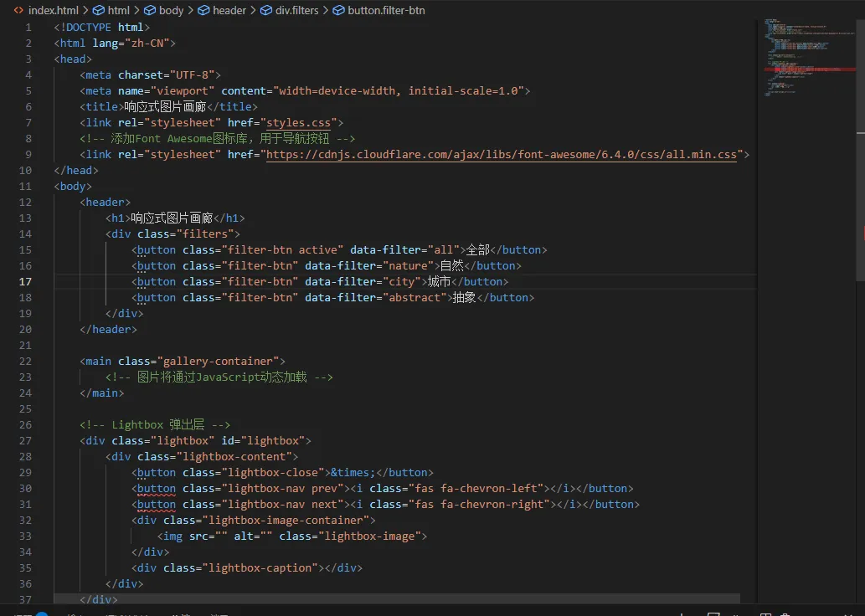Click the vertical scrollbar thumb at right edge
865x616 pixels.
[x=861, y=132]
